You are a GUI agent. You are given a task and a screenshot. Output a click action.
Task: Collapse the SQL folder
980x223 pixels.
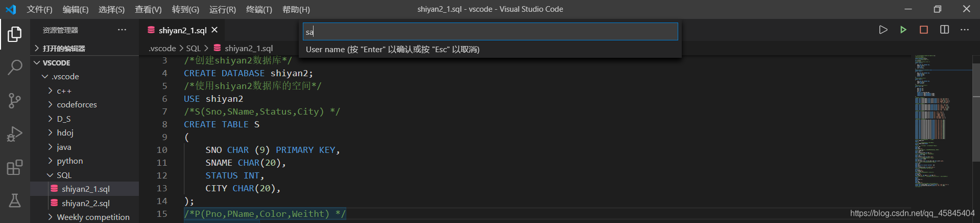click(x=84, y=175)
